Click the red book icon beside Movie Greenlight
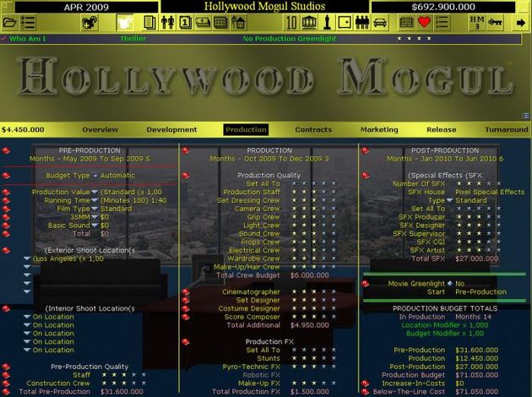 (365, 283)
